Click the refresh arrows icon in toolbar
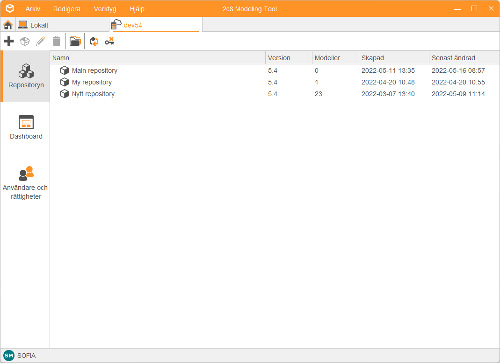This screenshot has height=363, width=500. pos(94,41)
